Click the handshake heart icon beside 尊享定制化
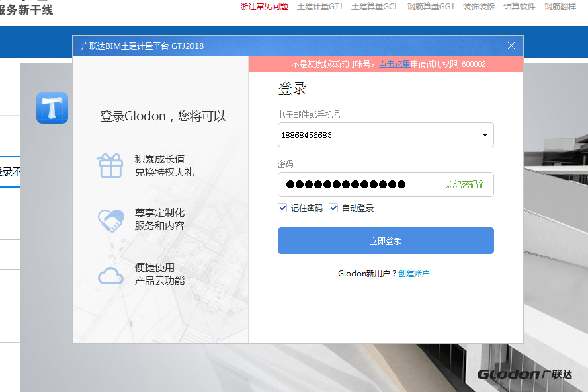 point(110,220)
